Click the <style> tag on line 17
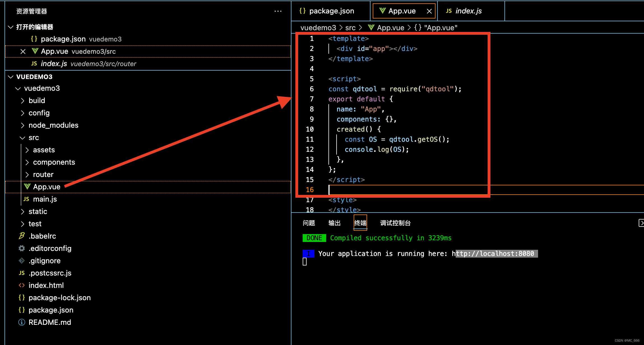This screenshot has height=345, width=644. 342,200
